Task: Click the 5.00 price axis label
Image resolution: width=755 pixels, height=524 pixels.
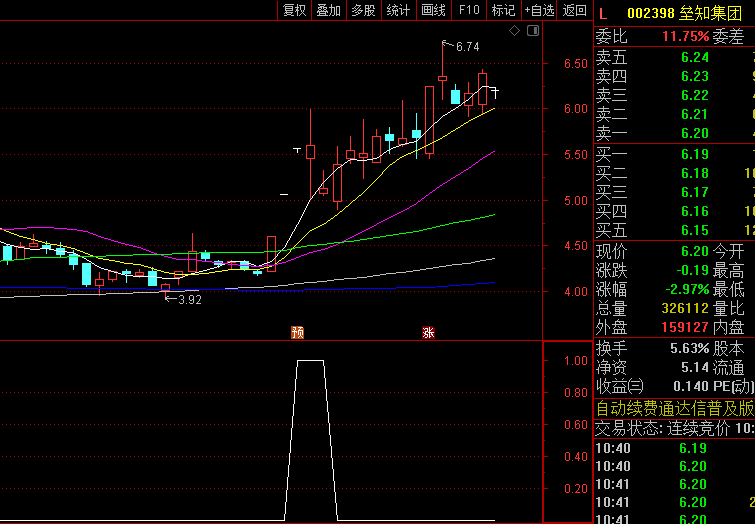Action: tap(576, 201)
